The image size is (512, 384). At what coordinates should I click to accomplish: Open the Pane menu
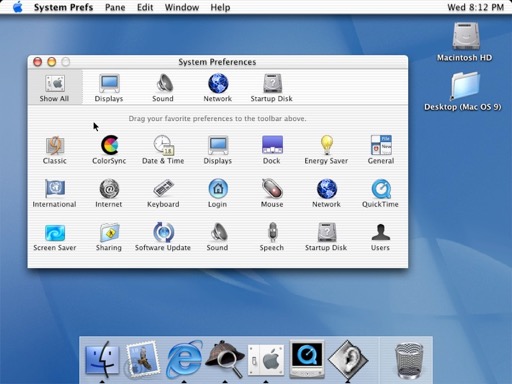(115, 7)
